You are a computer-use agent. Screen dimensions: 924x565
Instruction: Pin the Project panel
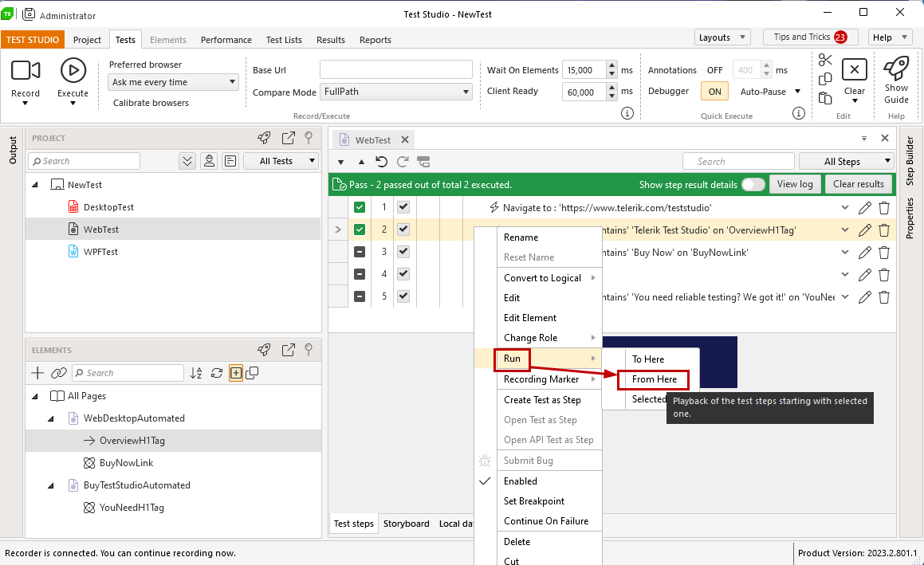tap(309, 138)
